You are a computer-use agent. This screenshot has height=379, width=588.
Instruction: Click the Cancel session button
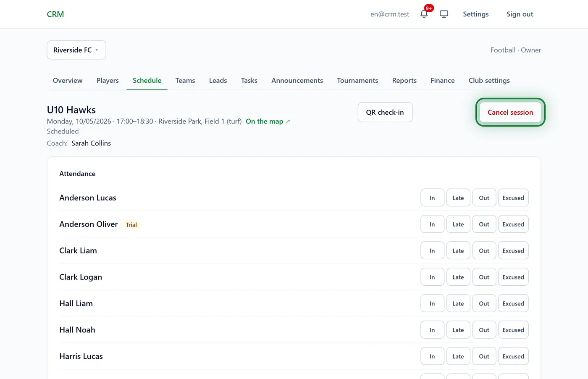point(510,112)
